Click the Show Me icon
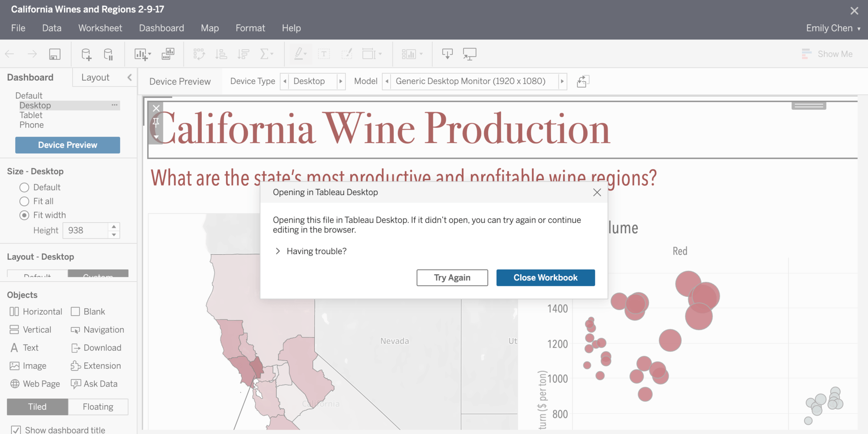Viewport: 868px width, 434px height. [806, 54]
